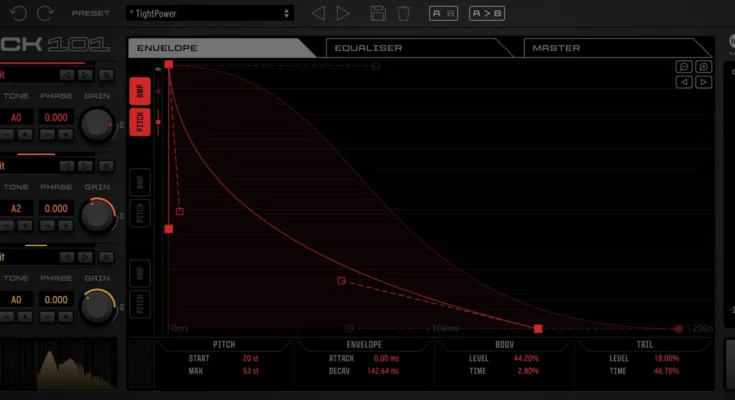Load the next preset with right arrow
The image size is (735, 400).
point(343,13)
